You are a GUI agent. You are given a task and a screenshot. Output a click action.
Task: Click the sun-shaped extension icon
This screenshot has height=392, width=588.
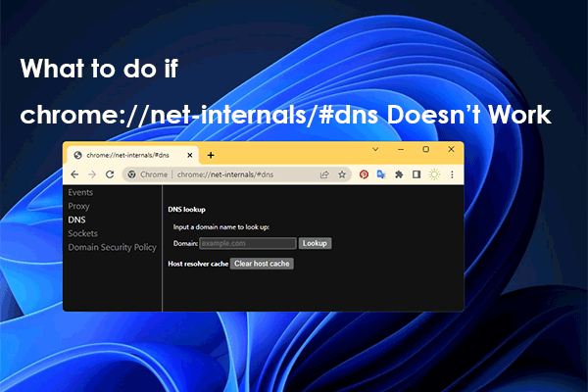click(434, 174)
